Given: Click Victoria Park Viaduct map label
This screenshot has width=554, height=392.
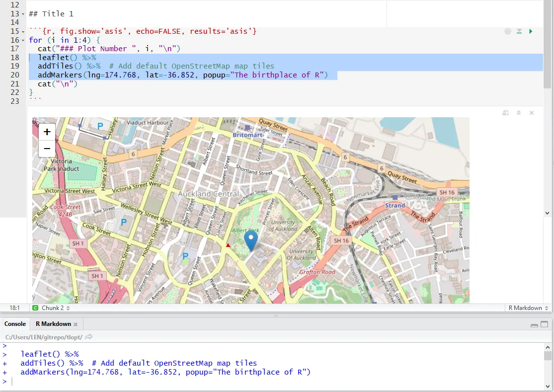Looking at the screenshot, I should click(x=61, y=165).
